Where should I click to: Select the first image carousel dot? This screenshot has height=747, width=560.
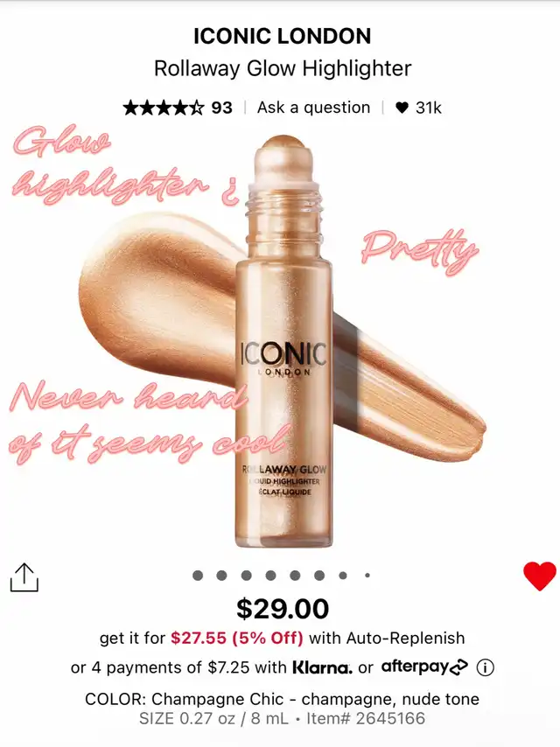coord(198,576)
